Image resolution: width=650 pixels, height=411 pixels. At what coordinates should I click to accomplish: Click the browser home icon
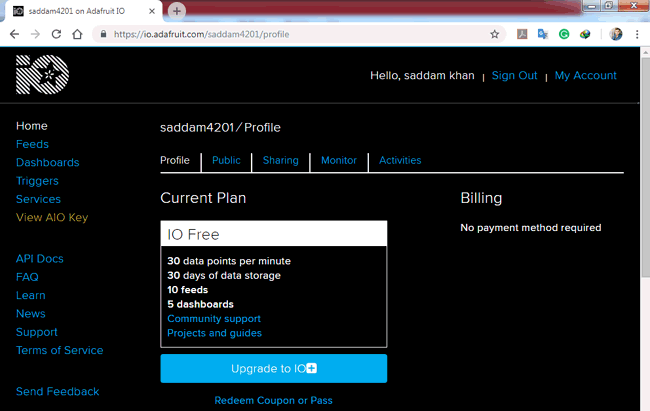[x=78, y=33]
